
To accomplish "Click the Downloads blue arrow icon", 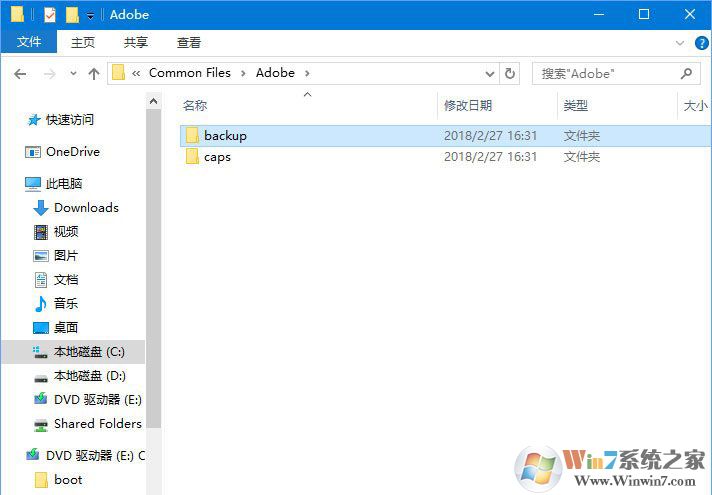I will point(41,208).
